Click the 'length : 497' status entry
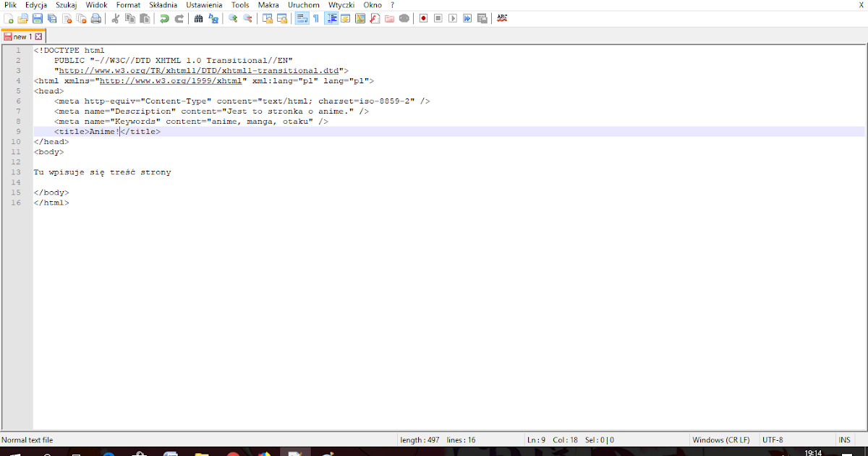The height and width of the screenshot is (456, 868). click(420, 440)
